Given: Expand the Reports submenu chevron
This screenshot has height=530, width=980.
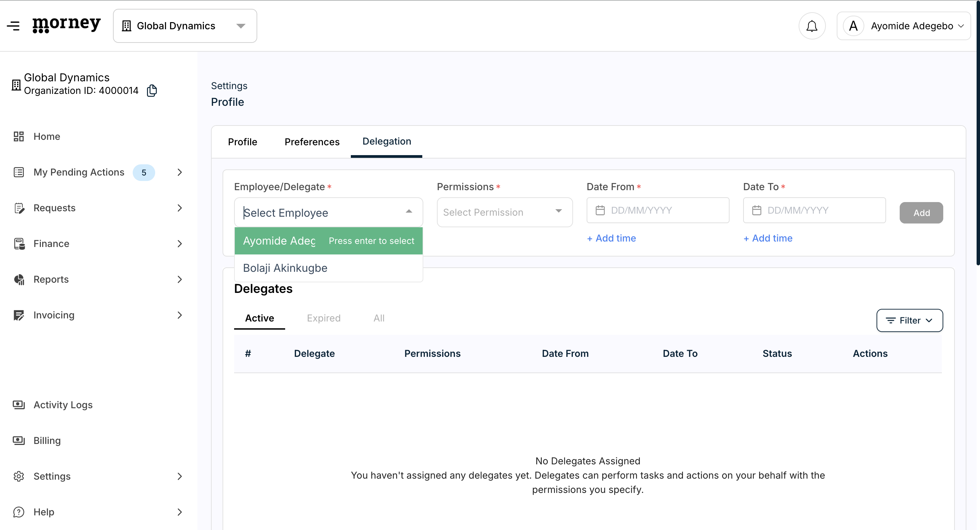Looking at the screenshot, I should pyautogui.click(x=180, y=279).
